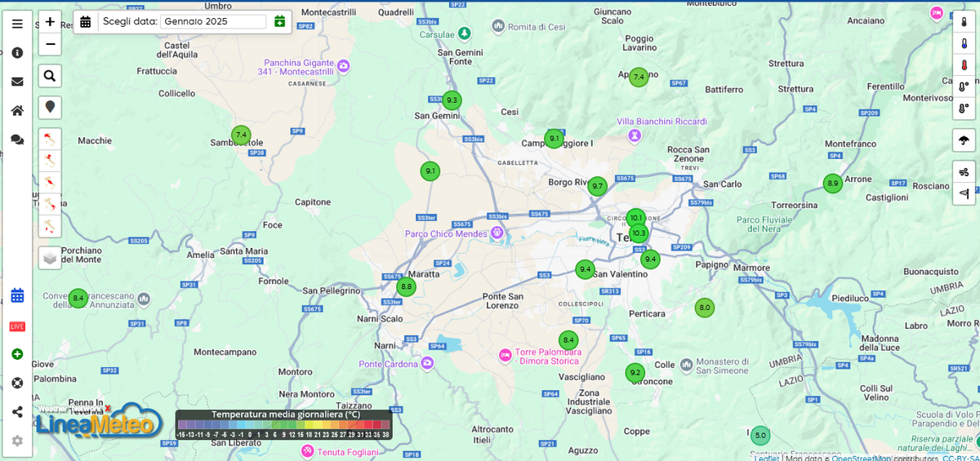Select the 9.3 station marker near San Gemini

[x=452, y=100]
